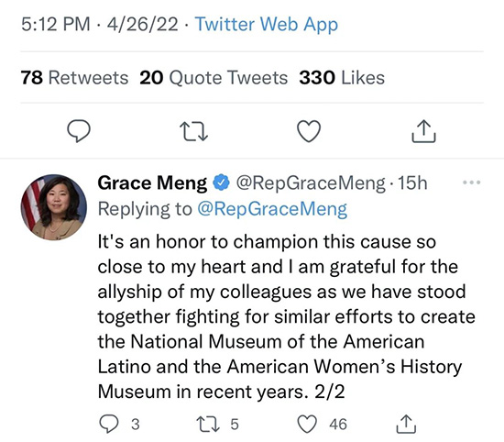The width and height of the screenshot is (504, 442).
Task: Click the 15h timestamp
Action: [412, 183]
